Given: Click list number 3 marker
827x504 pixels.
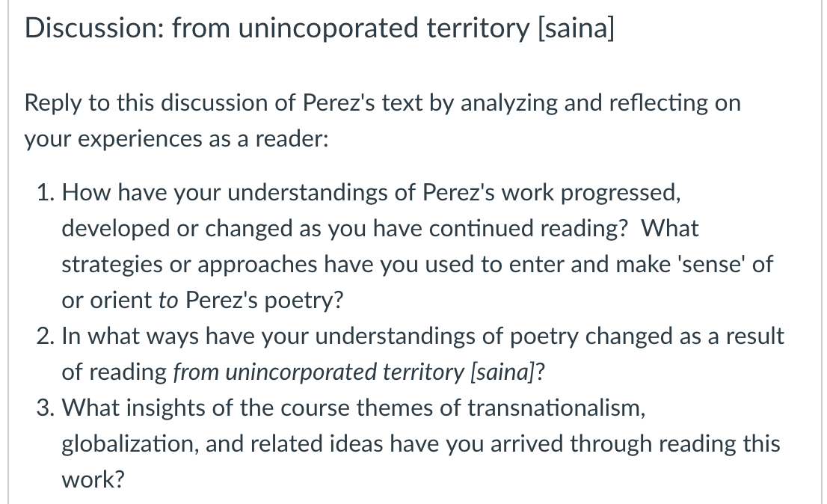Looking at the screenshot, I should pyautogui.click(x=46, y=408).
